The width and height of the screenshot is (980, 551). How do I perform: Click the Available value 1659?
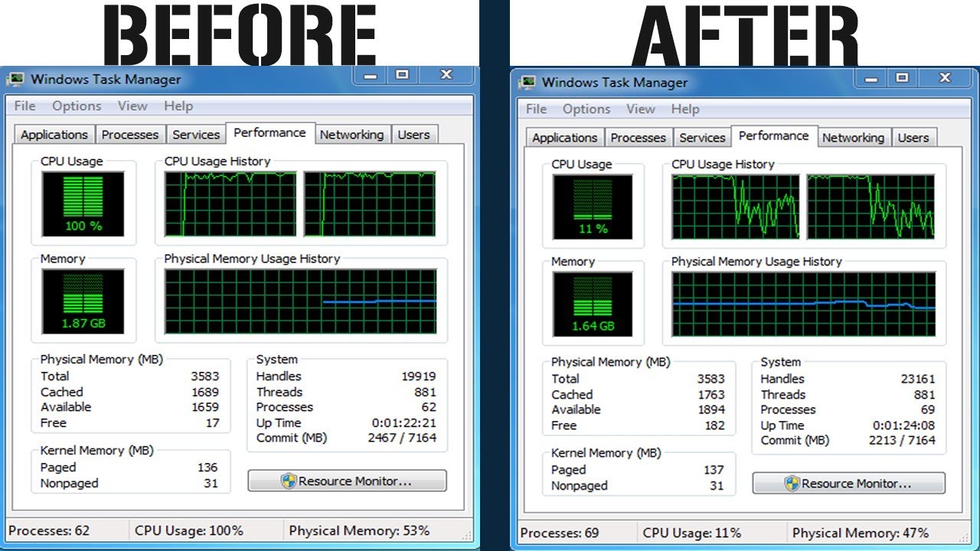pos(204,407)
